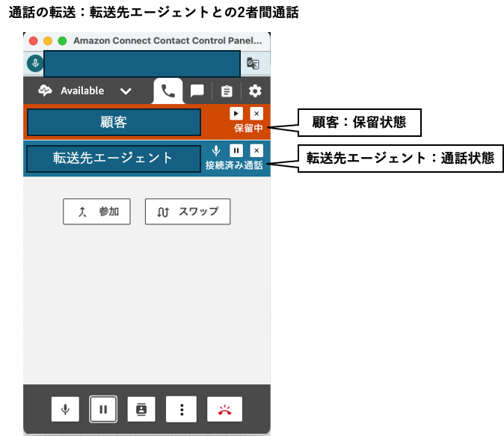End the call with red hangup button
The height and width of the screenshot is (436, 504).
coord(224,409)
